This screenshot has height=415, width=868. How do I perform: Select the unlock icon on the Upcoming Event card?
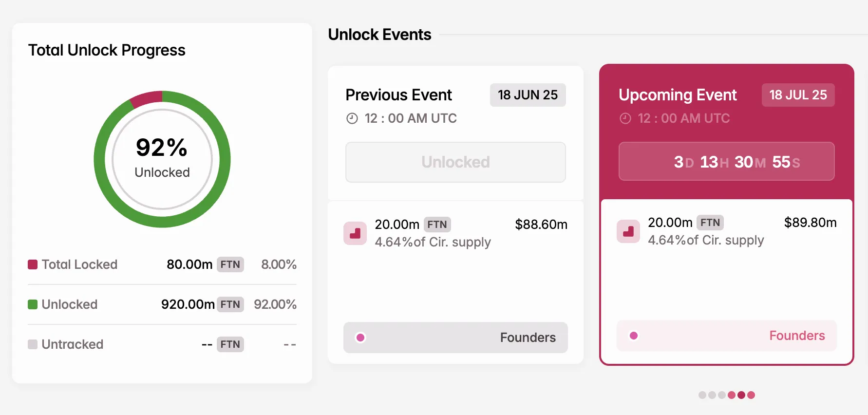(628, 231)
